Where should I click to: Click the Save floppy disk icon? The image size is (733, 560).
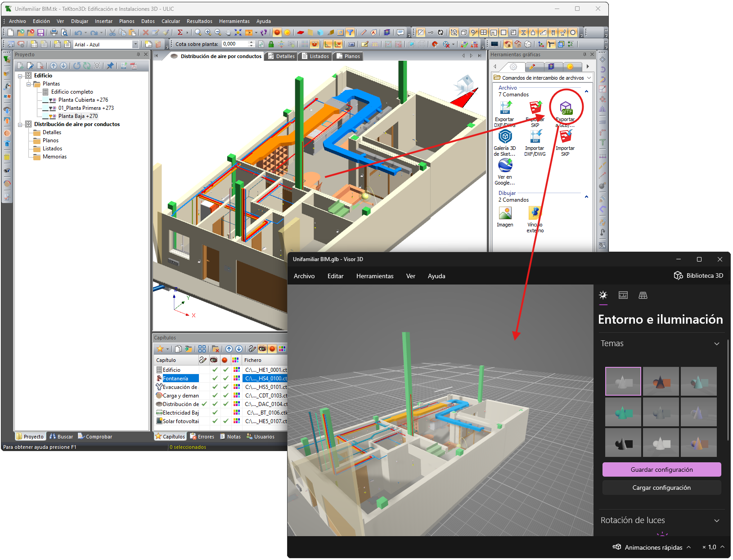[40, 32]
